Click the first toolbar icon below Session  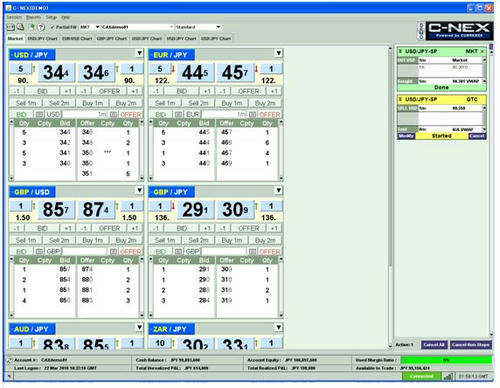(x=10, y=27)
